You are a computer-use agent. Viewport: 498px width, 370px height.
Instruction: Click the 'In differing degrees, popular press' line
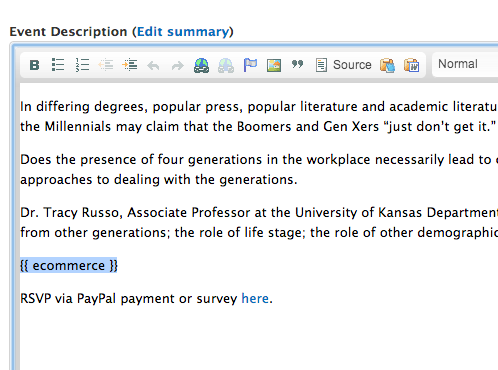pos(259,107)
